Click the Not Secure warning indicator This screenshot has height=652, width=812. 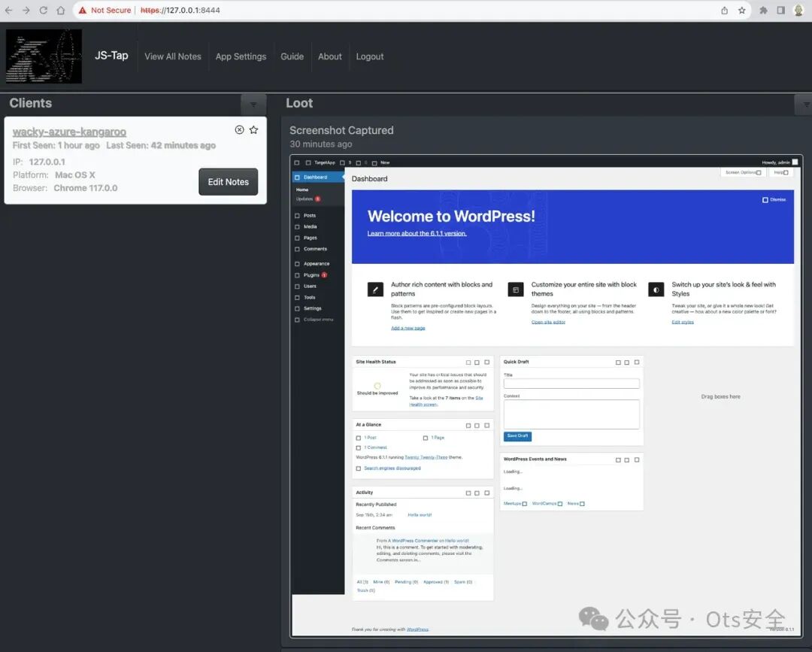(x=105, y=11)
